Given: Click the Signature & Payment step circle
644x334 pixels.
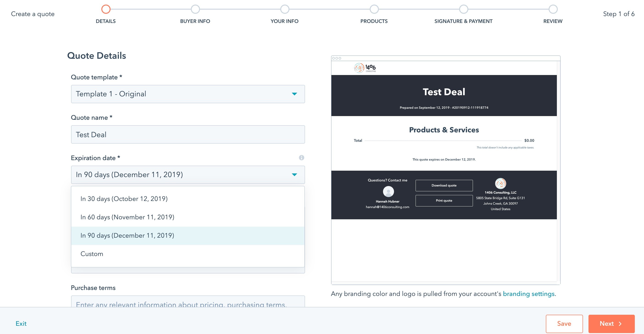Looking at the screenshot, I should point(464,9).
